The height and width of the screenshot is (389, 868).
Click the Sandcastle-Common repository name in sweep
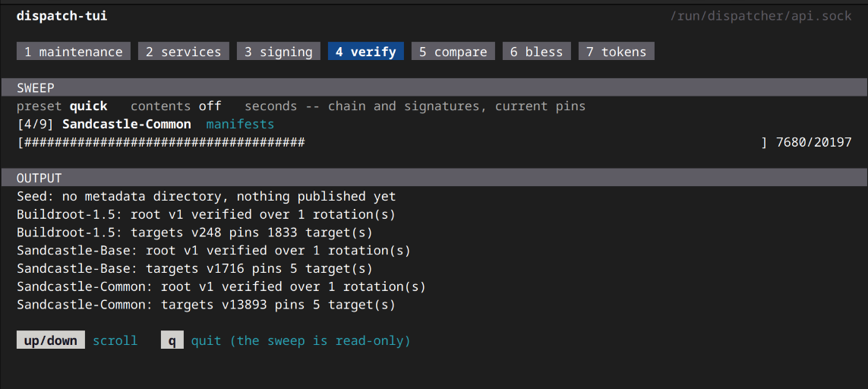[127, 124]
